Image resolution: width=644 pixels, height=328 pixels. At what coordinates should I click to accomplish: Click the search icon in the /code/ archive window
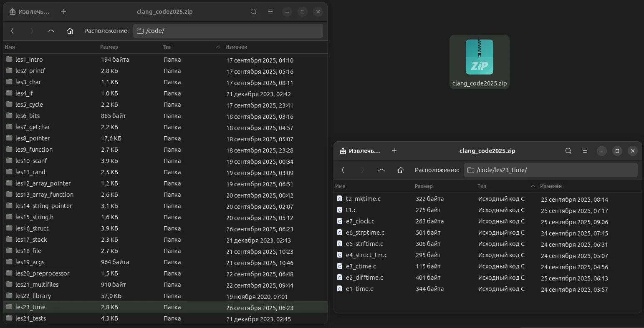pos(253,12)
